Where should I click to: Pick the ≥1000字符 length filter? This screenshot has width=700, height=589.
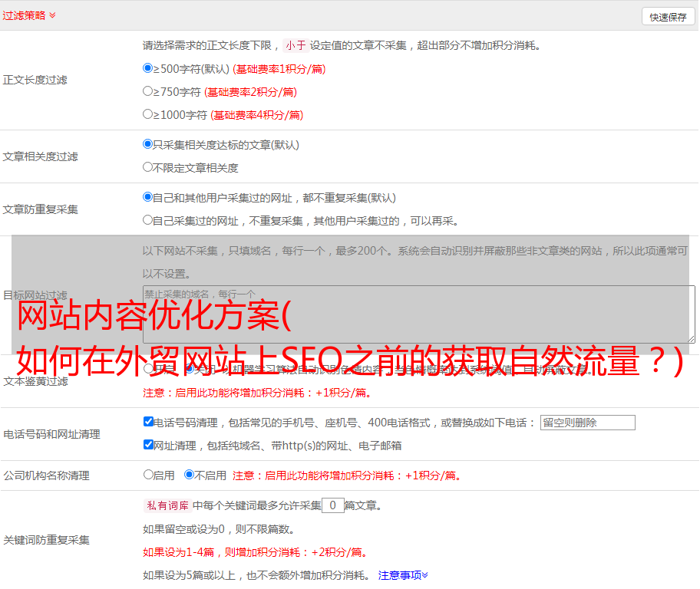click(x=148, y=114)
